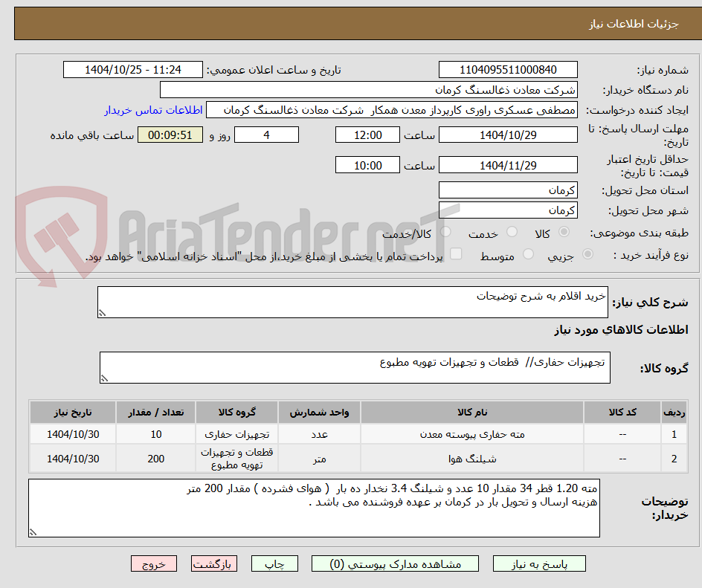This screenshot has height=588, width=702.
Task: Click the توضیحات خریدار text area
Action: [x=314, y=508]
